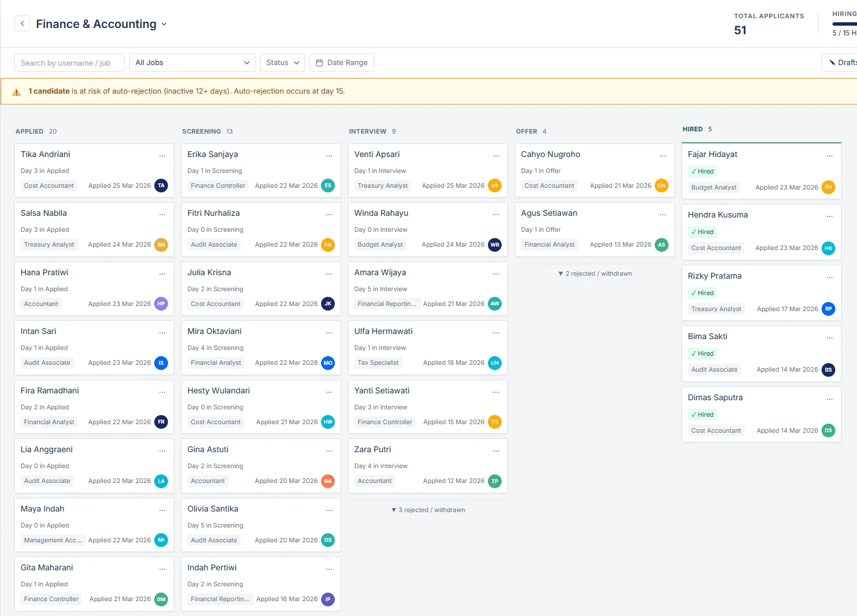Open the Finance & Accounting pipeline switcher chevron
The width and height of the screenshot is (857, 616).
click(164, 25)
